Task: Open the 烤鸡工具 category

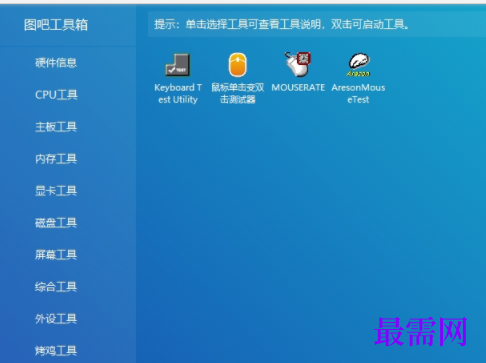Action: (x=56, y=351)
